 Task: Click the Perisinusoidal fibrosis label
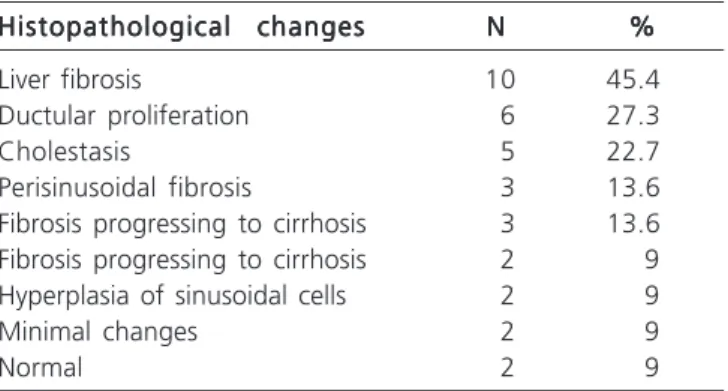click(x=125, y=188)
